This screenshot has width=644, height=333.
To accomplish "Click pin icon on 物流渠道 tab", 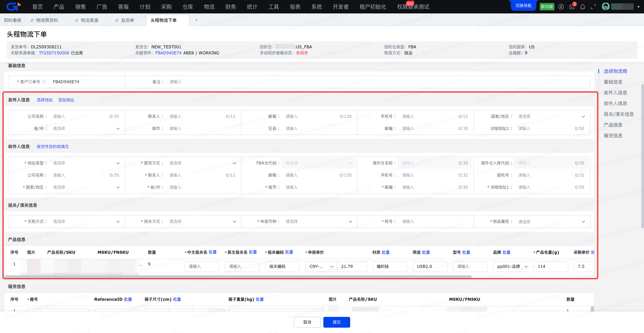I will point(77,20).
